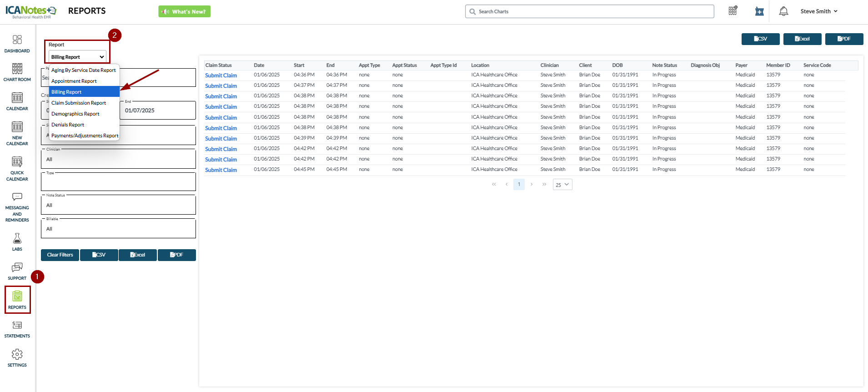This screenshot has height=392, width=868.
Task: Select Denials Report from the list
Action: point(68,125)
